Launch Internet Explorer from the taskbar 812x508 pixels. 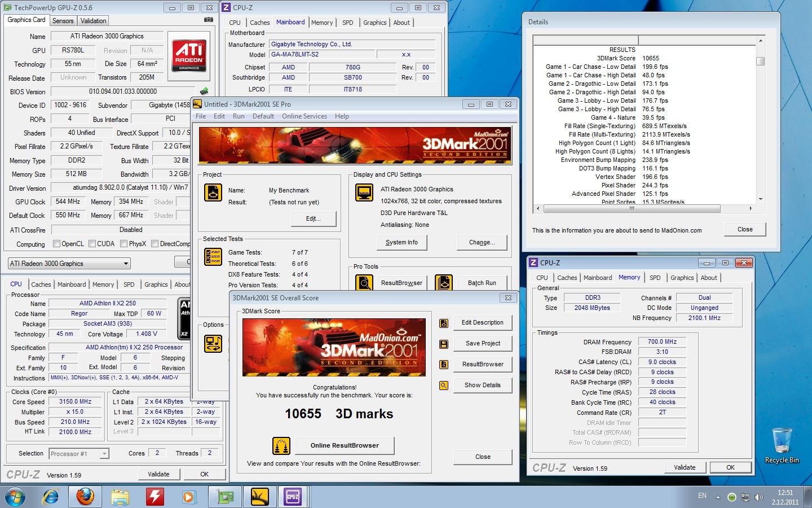tap(51, 497)
